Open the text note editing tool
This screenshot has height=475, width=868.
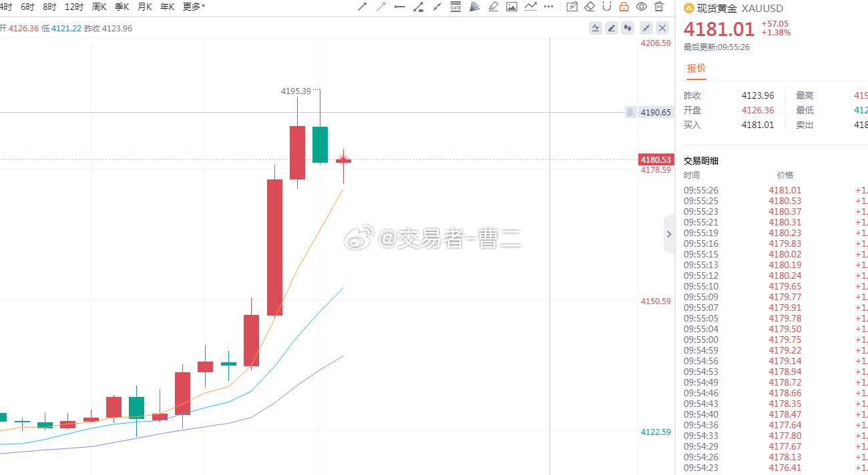click(572, 7)
